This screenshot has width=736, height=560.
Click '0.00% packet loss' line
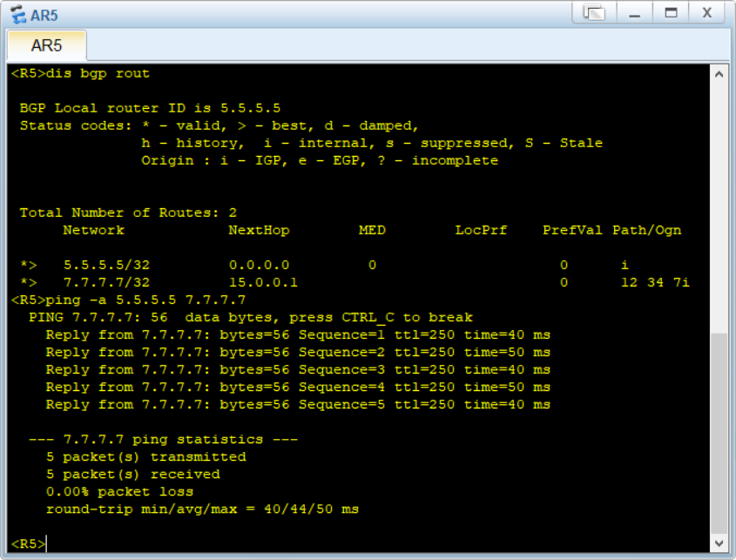[x=119, y=491]
